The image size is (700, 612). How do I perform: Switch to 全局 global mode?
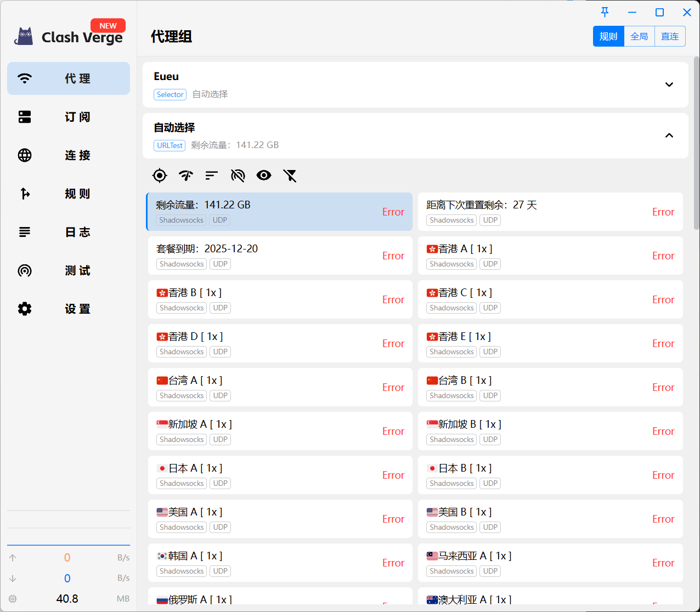[x=639, y=36]
